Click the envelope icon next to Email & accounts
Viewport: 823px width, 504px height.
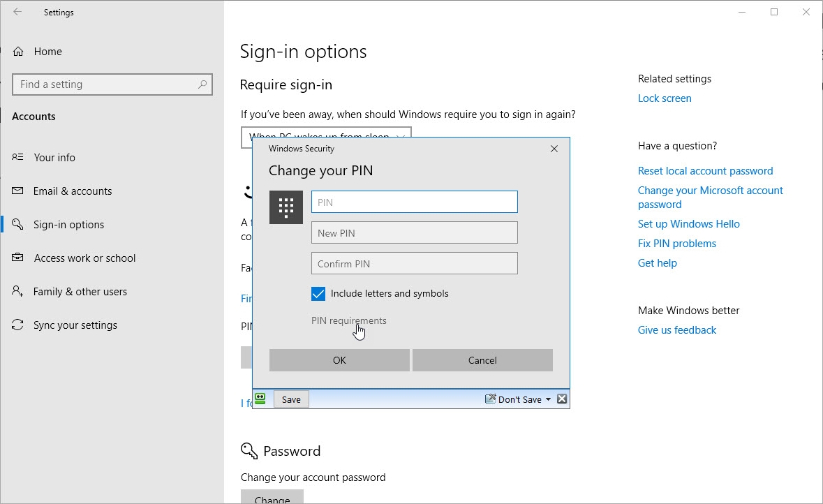[17, 191]
